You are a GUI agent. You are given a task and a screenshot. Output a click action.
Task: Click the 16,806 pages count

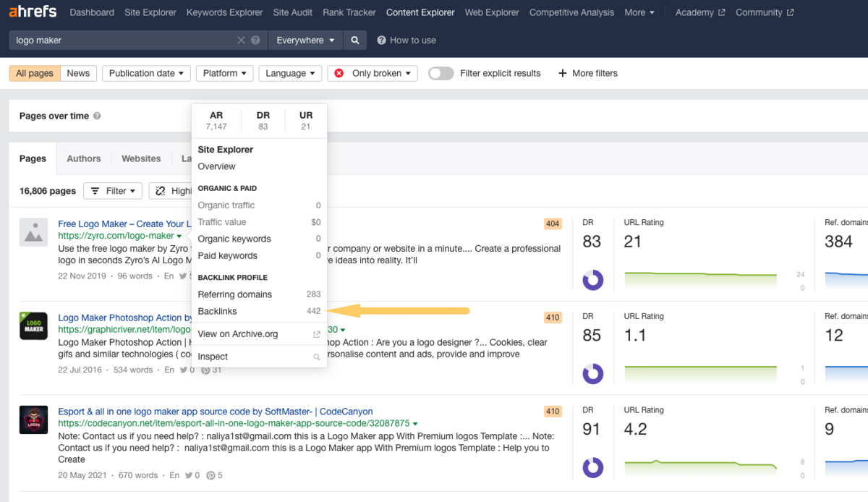[48, 191]
